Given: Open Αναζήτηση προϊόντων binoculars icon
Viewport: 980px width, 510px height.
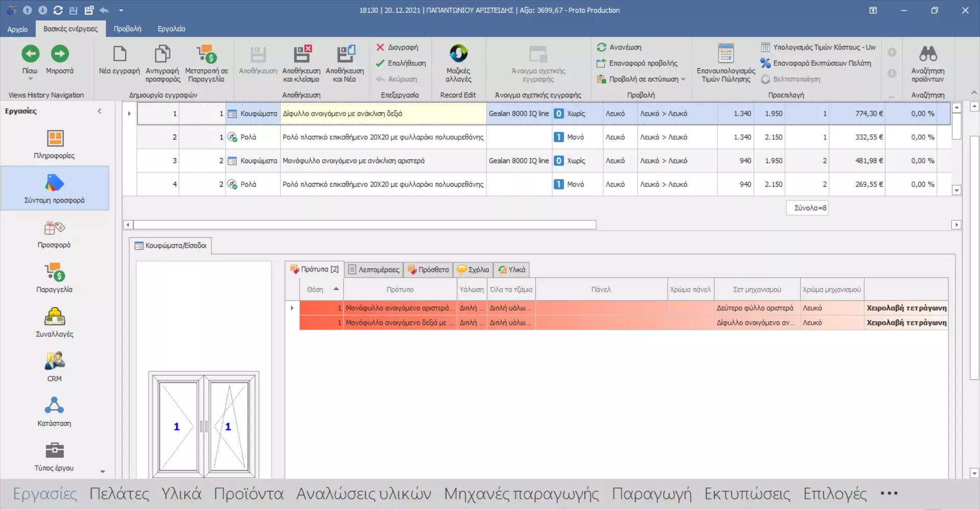Looking at the screenshot, I should point(927,54).
